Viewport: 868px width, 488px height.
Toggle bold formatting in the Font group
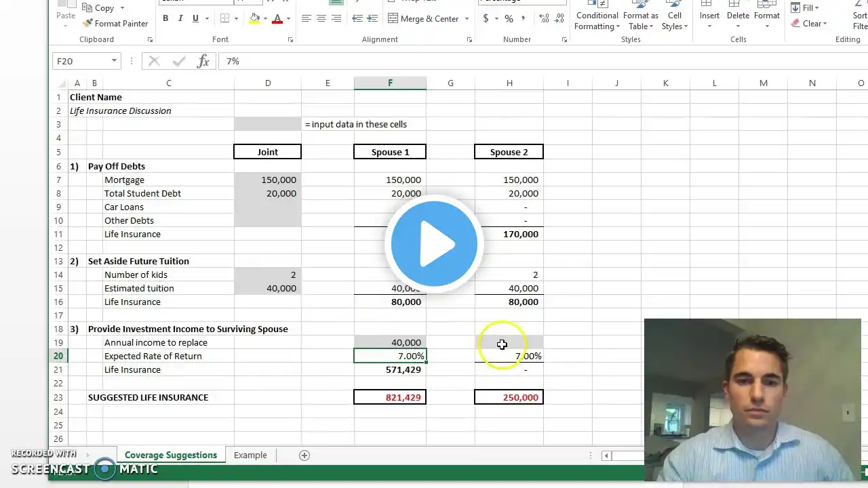pyautogui.click(x=165, y=19)
